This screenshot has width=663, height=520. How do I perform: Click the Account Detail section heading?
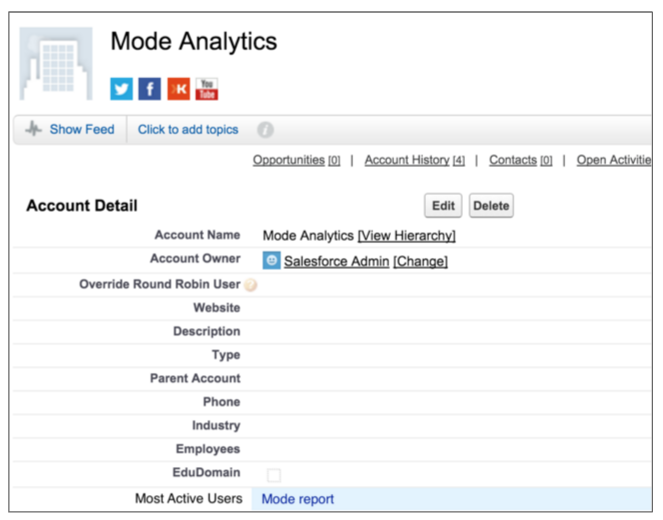point(82,206)
